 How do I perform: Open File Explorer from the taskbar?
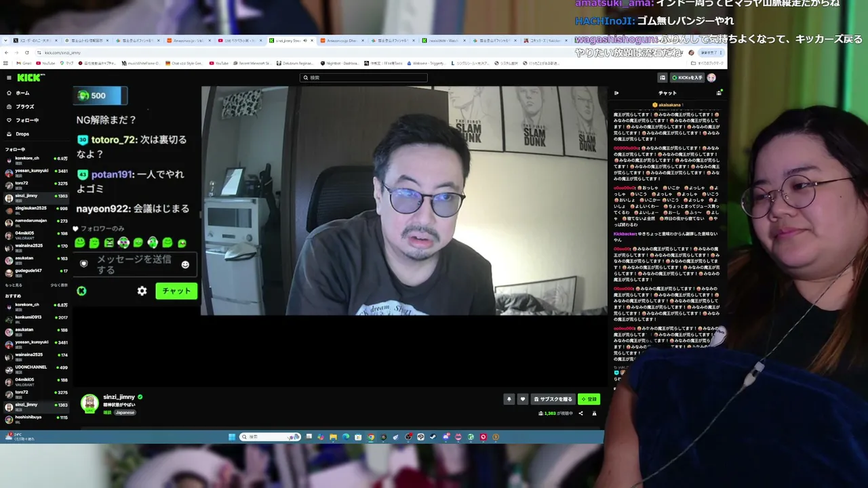[333, 437]
